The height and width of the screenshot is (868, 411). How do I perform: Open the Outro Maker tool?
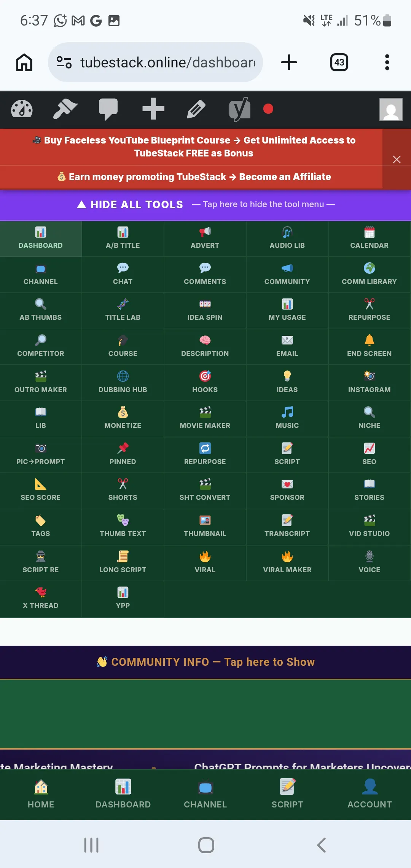point(41,383)
